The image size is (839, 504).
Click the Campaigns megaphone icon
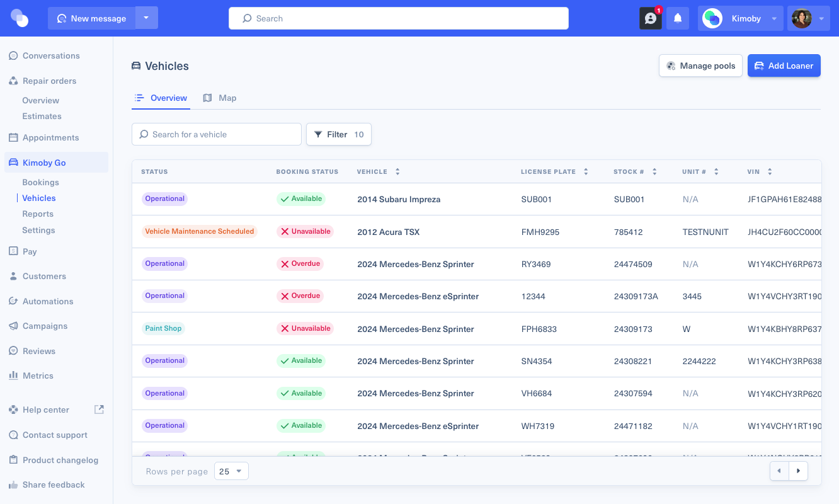[13, 326]
